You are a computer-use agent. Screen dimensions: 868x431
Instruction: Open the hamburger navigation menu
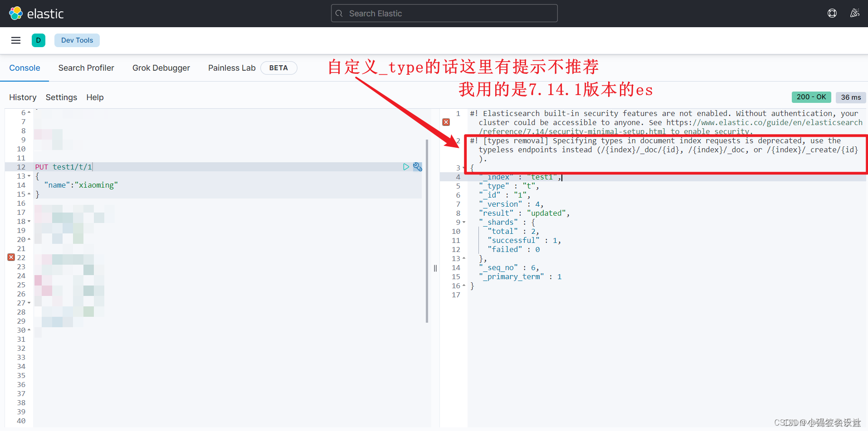coord(16,40)
